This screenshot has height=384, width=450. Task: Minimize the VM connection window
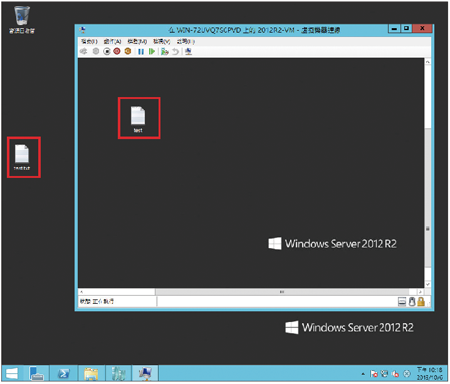pos(394,29)
